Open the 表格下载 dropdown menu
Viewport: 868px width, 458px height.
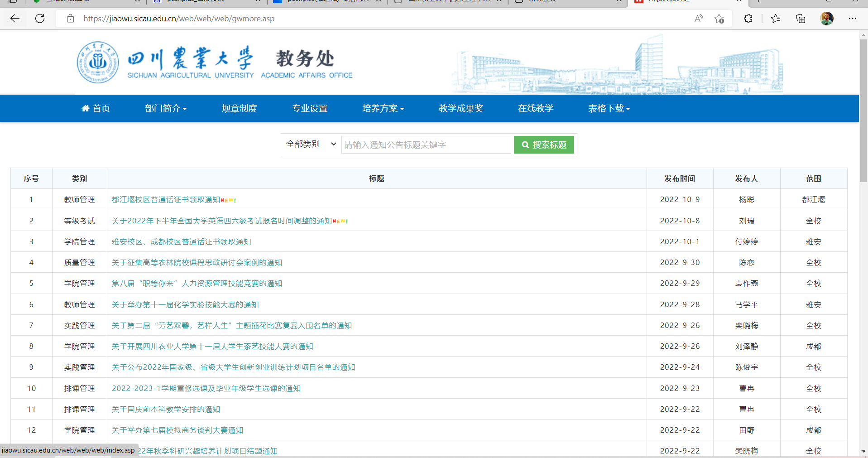tap(609, 109)
